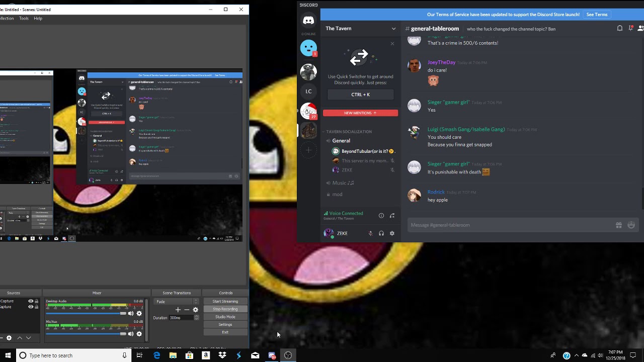Open the Santa hat server with 27 mentions
Viewport: 644px width, 362px height.
pyautogui.click(x=308, y=111)
